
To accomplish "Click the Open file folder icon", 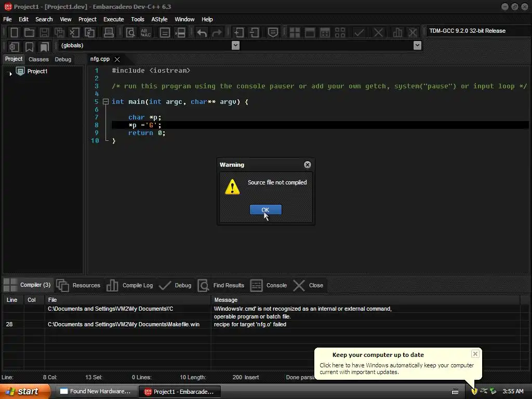I will pyautogui.click(x=29, y=33).
